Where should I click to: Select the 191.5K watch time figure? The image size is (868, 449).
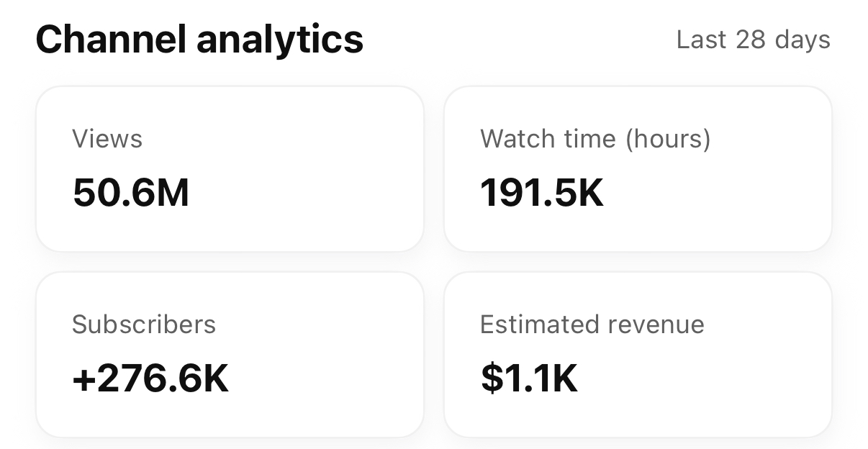point(542,193)
